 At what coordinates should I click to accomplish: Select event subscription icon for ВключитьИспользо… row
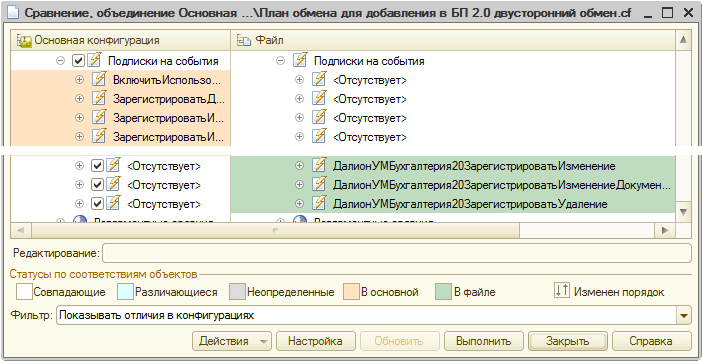99,79
